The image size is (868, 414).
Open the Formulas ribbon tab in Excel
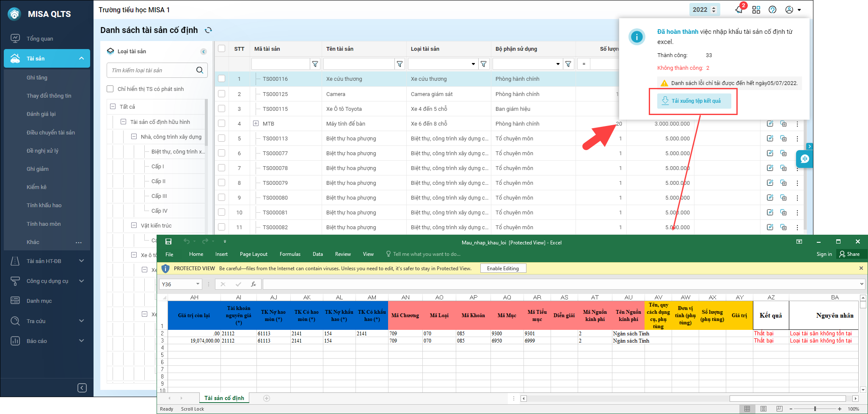(x=290, y=254)
